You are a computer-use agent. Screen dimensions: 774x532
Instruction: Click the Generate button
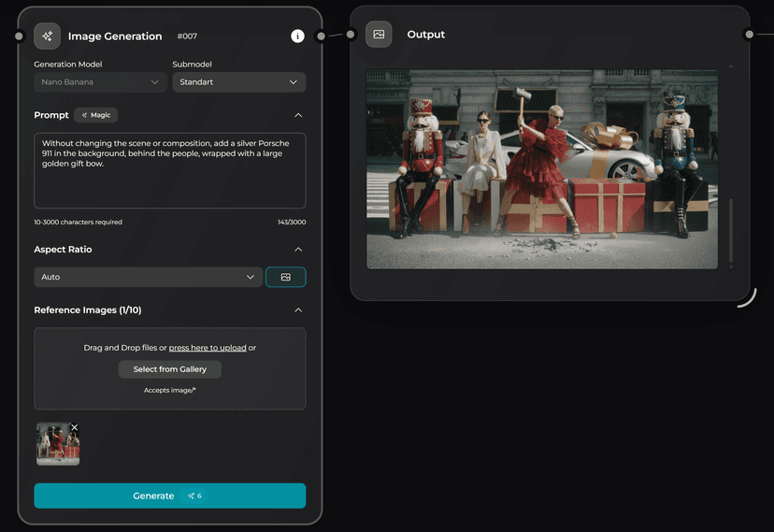point(169,496)
